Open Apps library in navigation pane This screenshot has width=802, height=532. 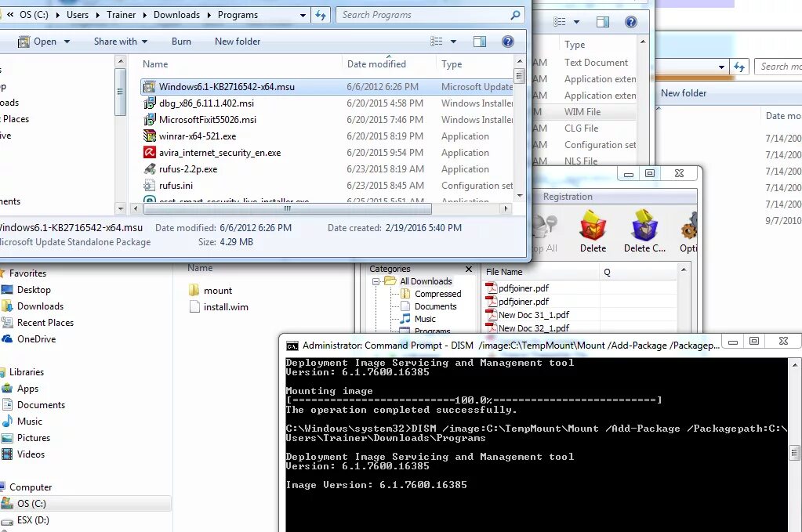pos(27,389)
